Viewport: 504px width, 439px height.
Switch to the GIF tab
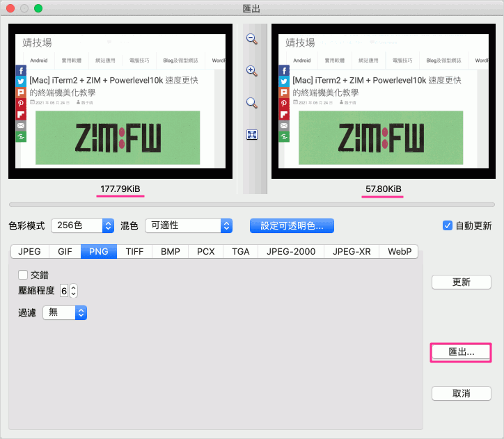click(x=65, y=251)
